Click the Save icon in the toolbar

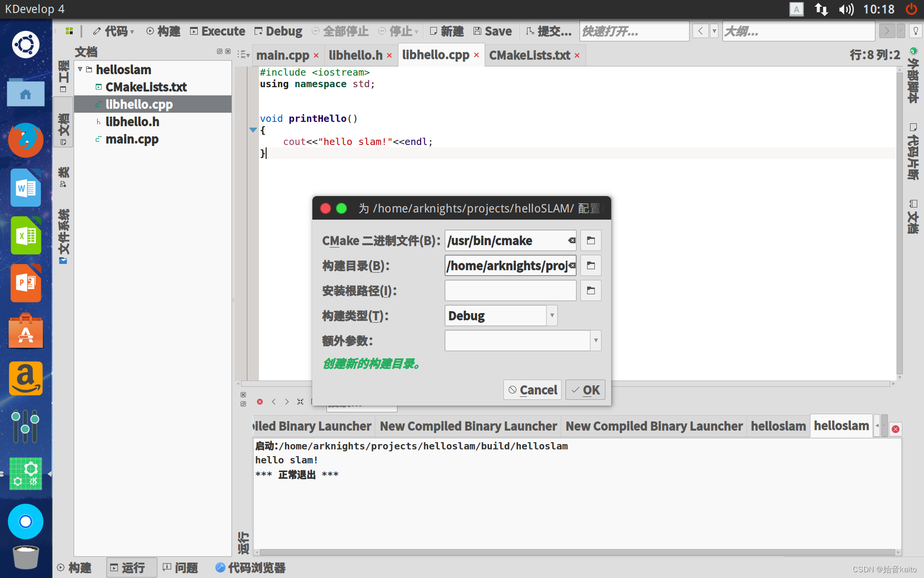point(477,31)
